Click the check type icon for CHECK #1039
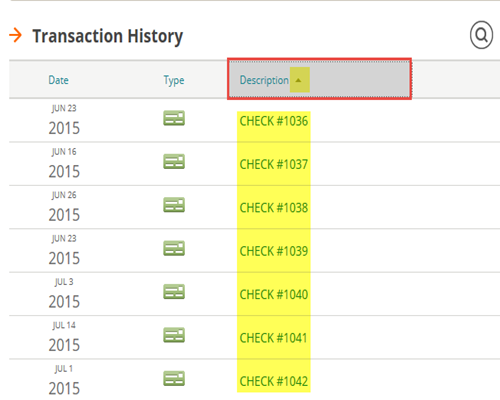Viewport: 500px width, 400px height. (174, 248)
